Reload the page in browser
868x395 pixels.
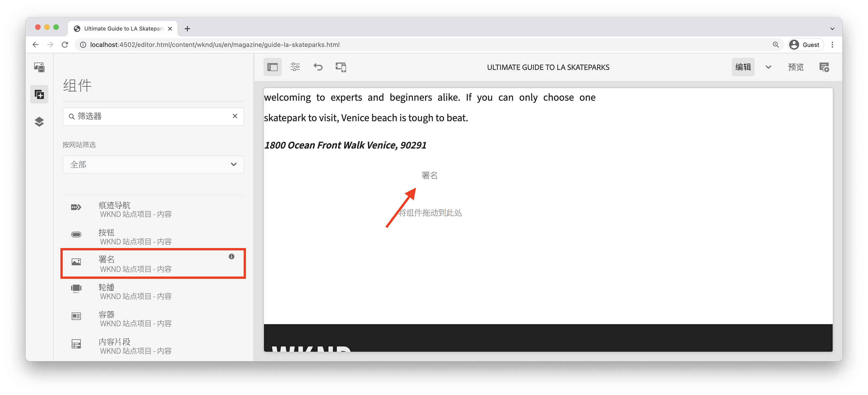click(x=65, y=45)
